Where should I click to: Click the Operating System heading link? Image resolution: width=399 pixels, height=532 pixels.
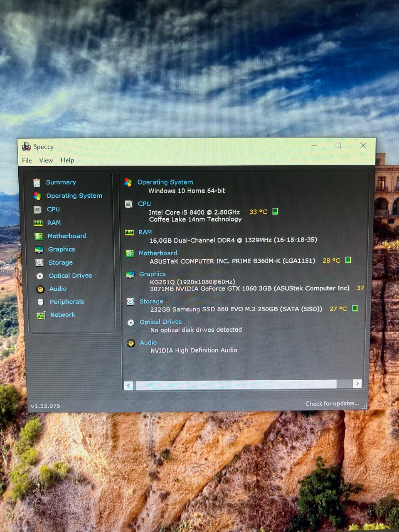(x=165, y=182)
